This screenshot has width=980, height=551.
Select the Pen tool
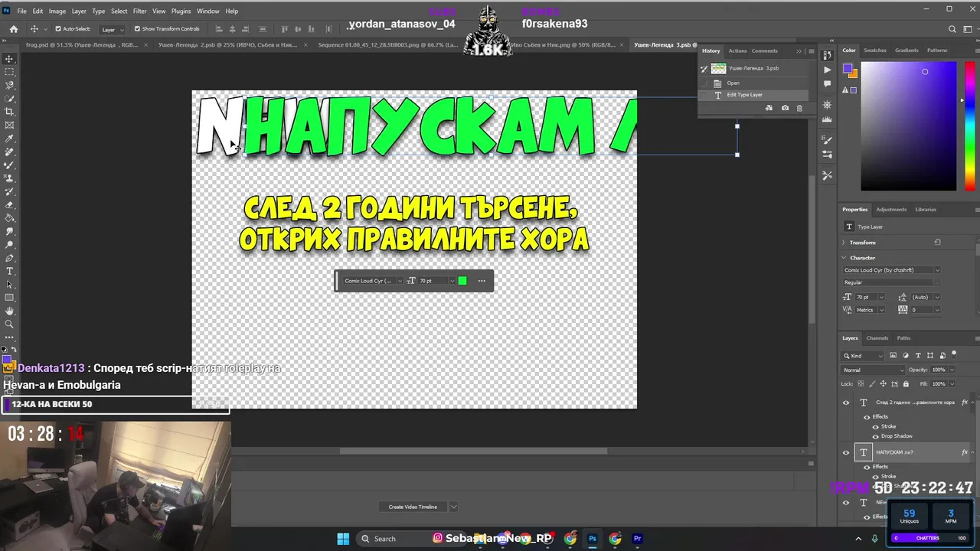coord(9,258)
